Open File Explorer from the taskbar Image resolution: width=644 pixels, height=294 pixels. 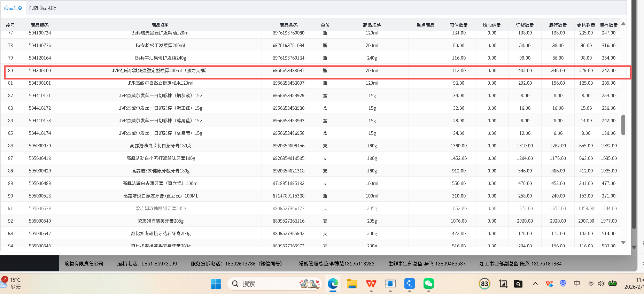click(352, 284)
